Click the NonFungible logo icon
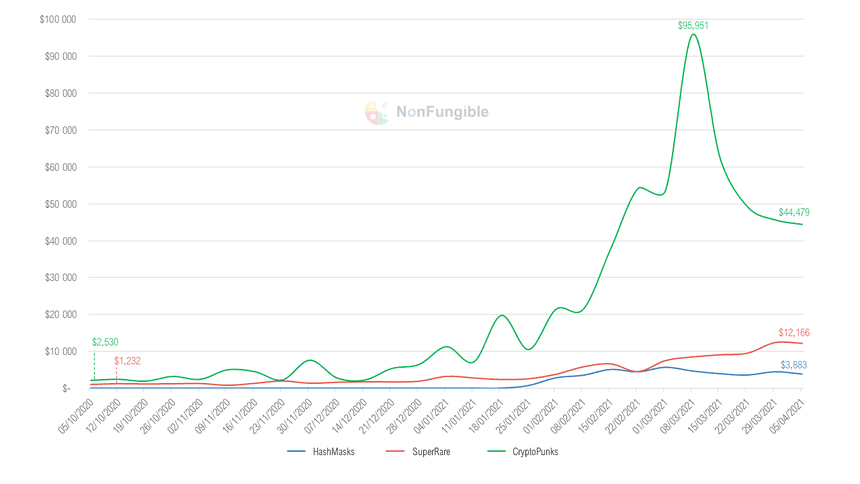 click(x=376, y=112)
